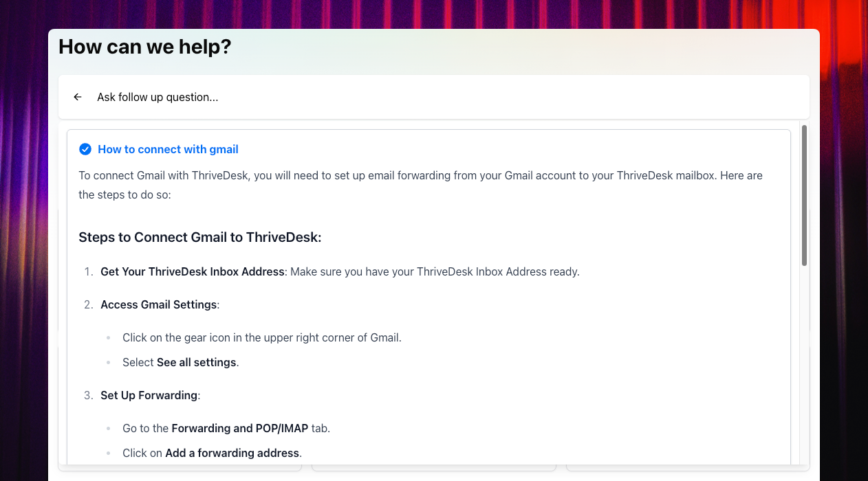
Task: Click the Steps to Connect Gmail heading
Action: [x=200, y=237]
